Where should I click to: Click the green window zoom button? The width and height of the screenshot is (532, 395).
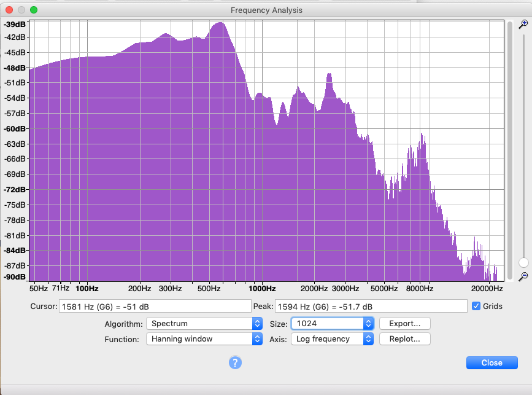tap(34, 10)
